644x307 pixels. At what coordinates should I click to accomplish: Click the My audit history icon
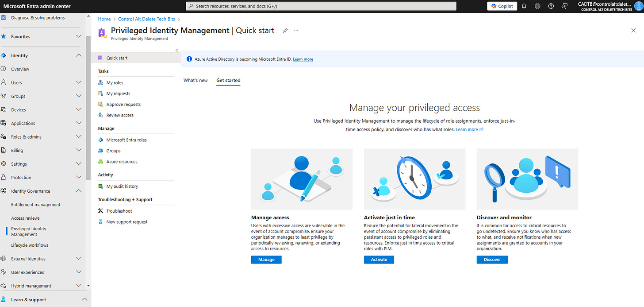[x=100, y=187]
